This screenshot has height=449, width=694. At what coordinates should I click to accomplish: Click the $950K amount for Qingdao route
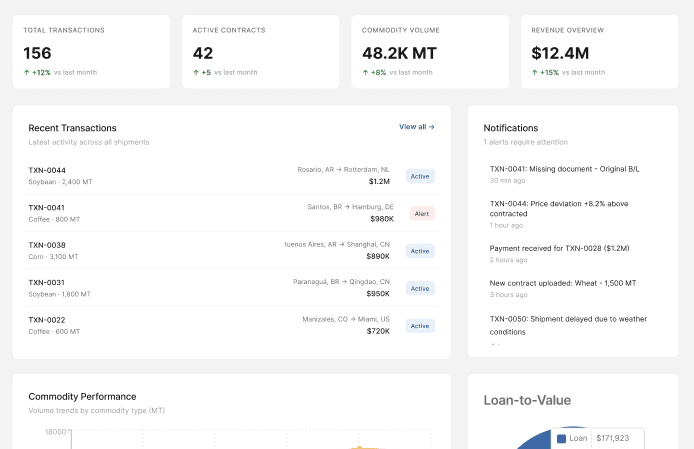(378, 294)
